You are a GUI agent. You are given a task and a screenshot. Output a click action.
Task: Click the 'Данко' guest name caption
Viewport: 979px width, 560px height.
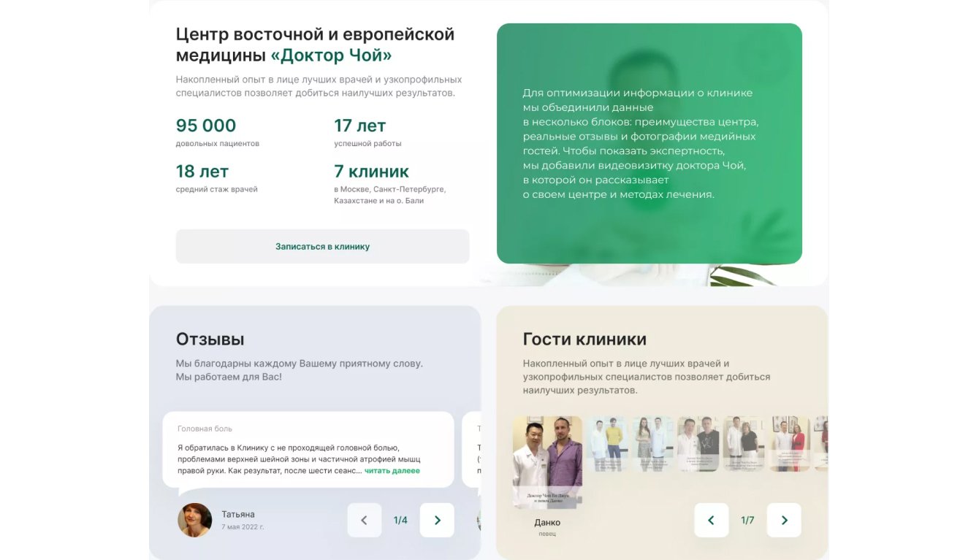click(547, 522)
